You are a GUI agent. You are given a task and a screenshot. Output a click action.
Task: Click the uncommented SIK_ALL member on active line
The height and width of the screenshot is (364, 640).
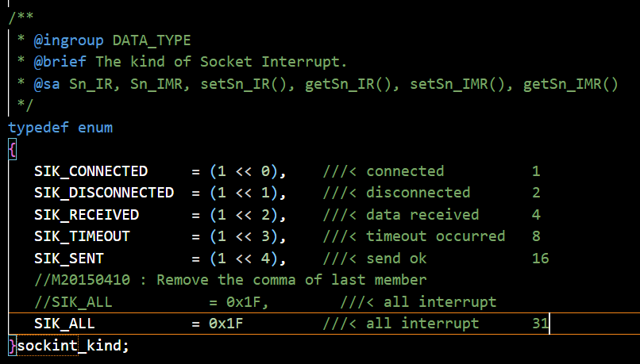[x=64, y=324]
